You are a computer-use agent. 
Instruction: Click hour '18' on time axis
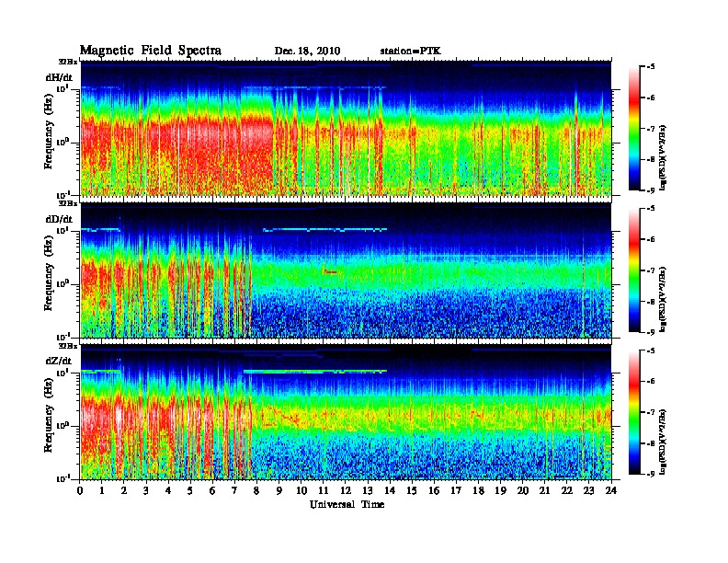pos(478,491)
